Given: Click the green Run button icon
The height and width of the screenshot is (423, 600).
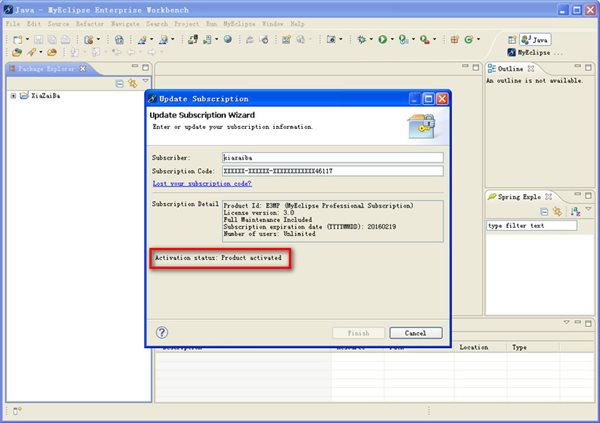Looking at the screenshot, I should [x=382, y=39].
